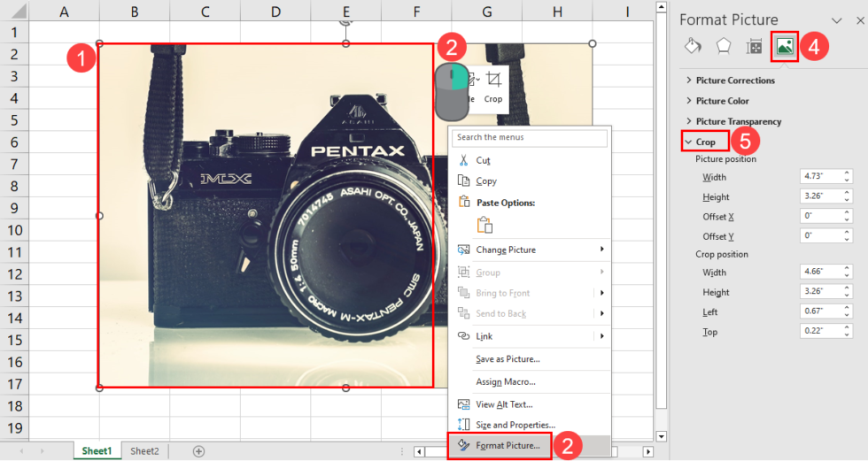Click the Offset X value field
The image size is (868, 461).
point(821,216)
